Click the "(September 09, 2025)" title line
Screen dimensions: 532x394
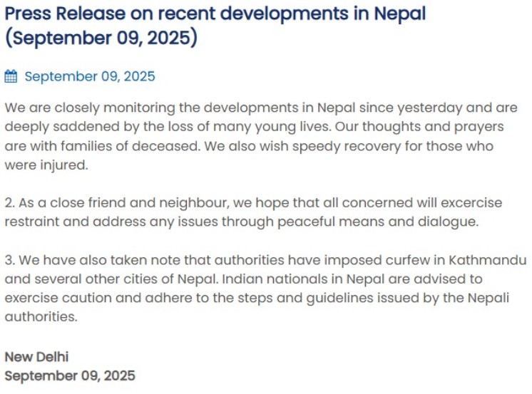101,38
